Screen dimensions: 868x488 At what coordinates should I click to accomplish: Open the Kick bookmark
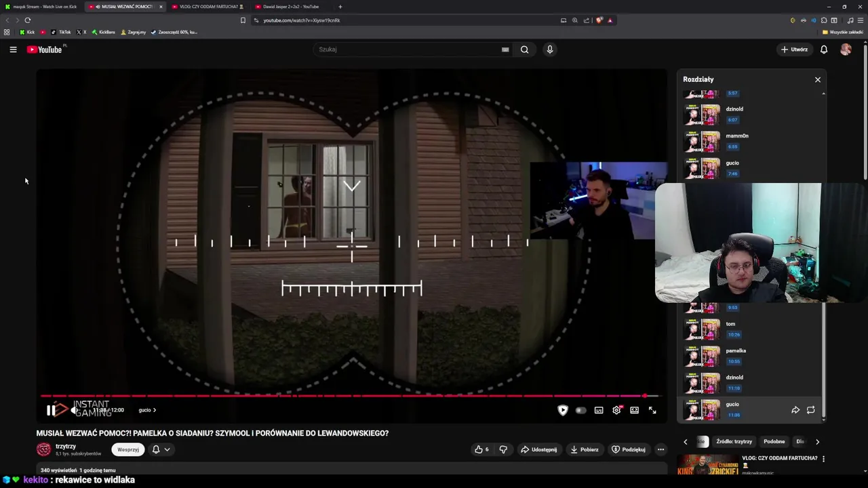[x=27, y=32]
